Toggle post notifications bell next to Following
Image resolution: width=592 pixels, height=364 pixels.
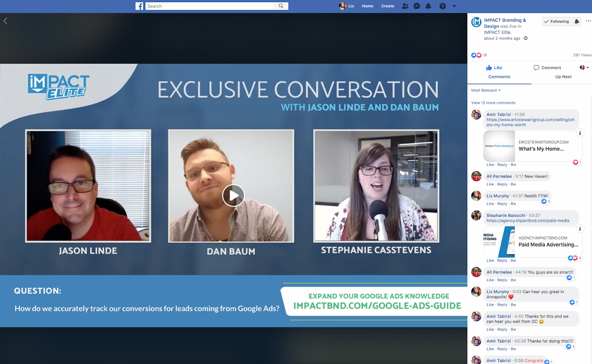[x=576, y=21]
